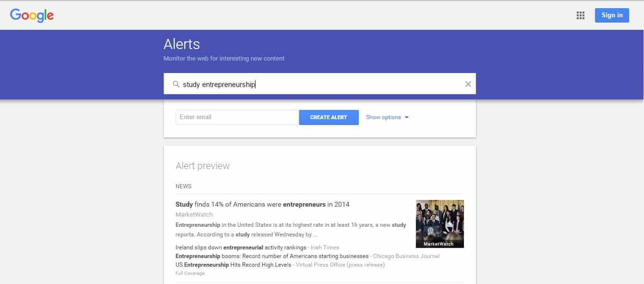Image resolution: width=644 pixels, height=284 pixels.
Task: Open Entrepreneurship booms Record number article
Action: pyautogui.click(x=272, y=256)
